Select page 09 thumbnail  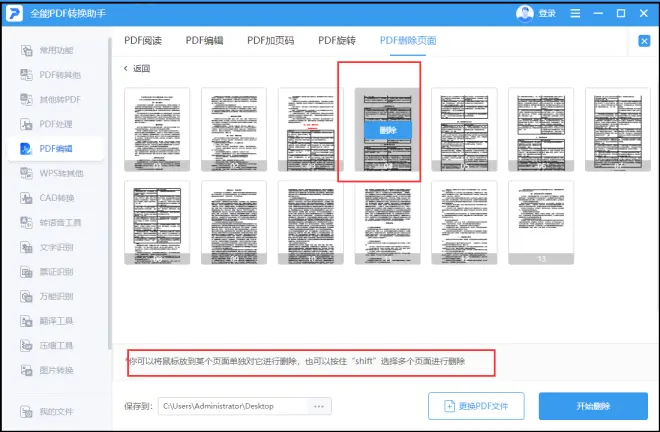(x=234, y=223)
